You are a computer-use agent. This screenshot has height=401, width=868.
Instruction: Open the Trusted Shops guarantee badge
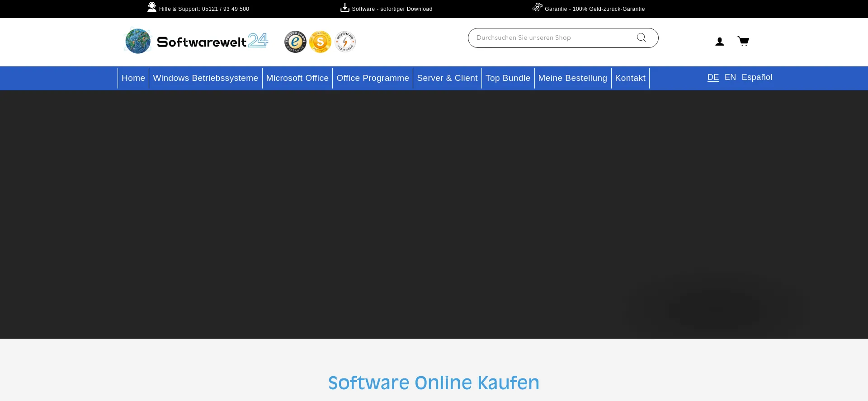coord(295,42)
